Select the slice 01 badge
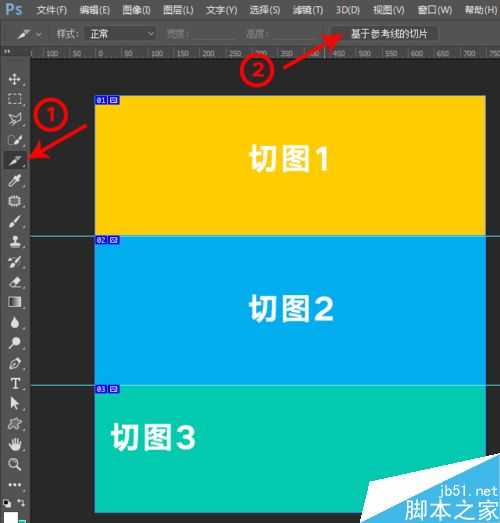 [x=107, y=100]
